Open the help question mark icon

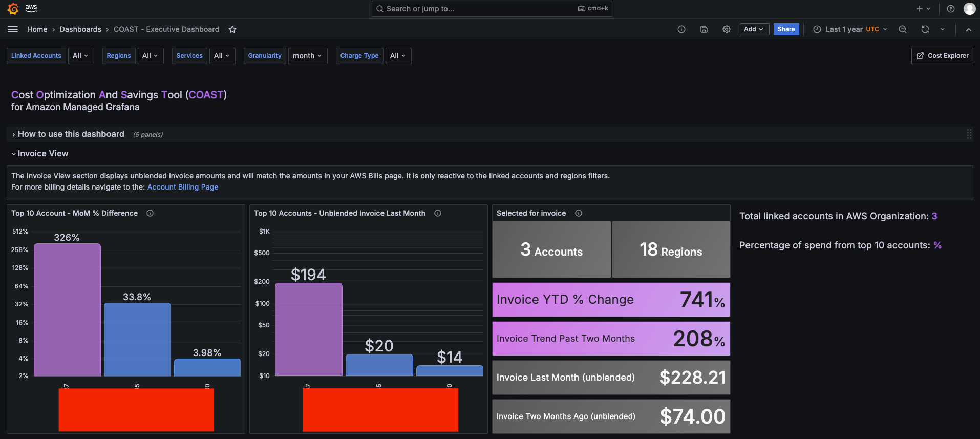pyautogui.click(x=951, y=9)
